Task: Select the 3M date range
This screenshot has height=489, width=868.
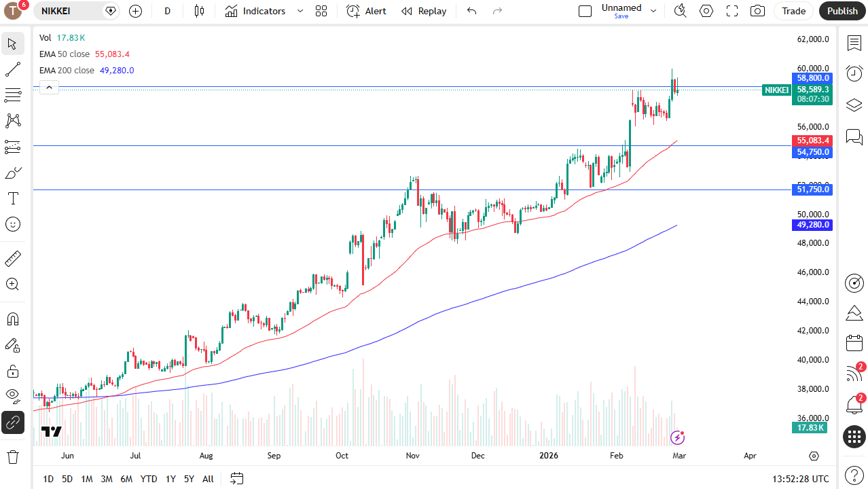Action: [107, 479]
